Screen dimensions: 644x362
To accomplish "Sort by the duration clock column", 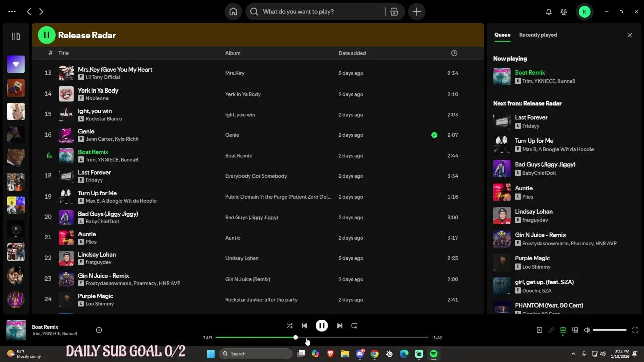I will tap(454, 53).
